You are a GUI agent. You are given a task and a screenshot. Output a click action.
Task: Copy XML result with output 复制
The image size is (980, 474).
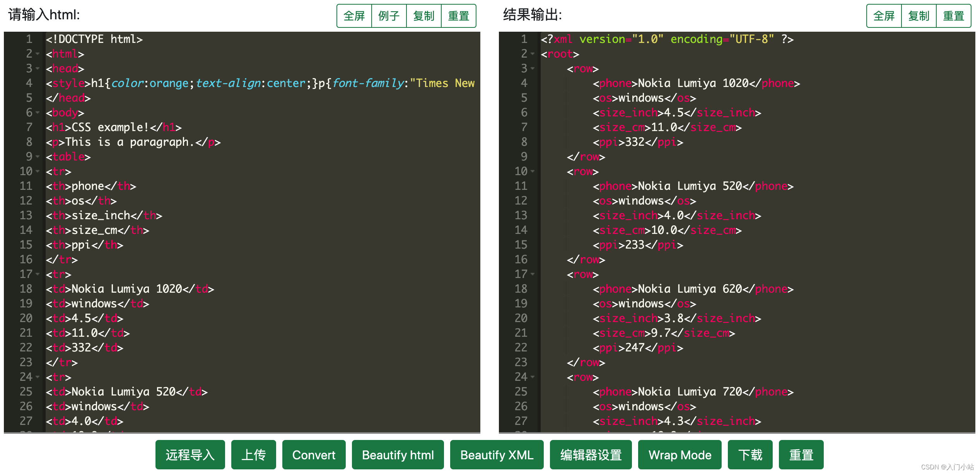919,16
